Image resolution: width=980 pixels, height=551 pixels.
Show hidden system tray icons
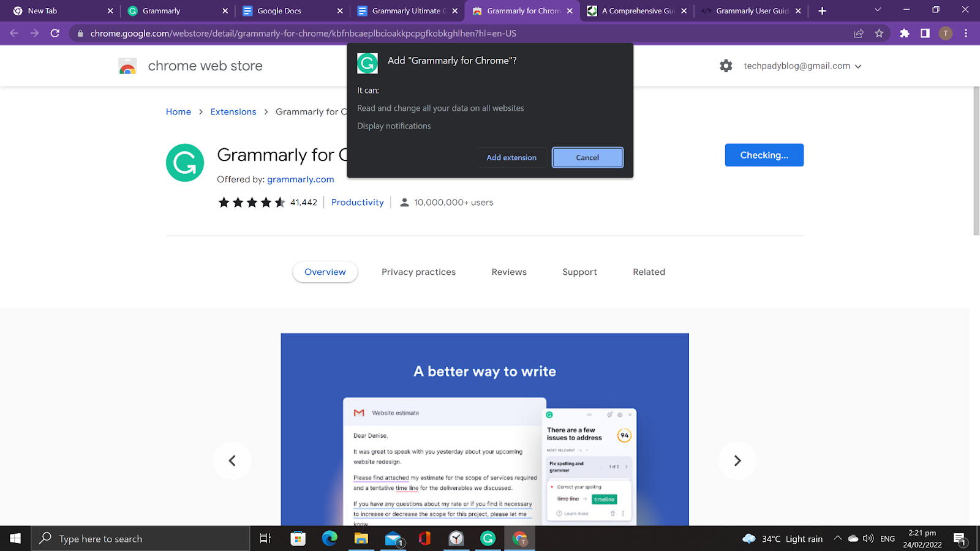[837, 539]
